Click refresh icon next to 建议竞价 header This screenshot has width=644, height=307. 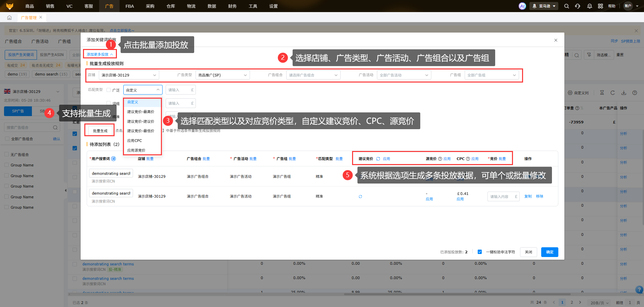point(378,159)
